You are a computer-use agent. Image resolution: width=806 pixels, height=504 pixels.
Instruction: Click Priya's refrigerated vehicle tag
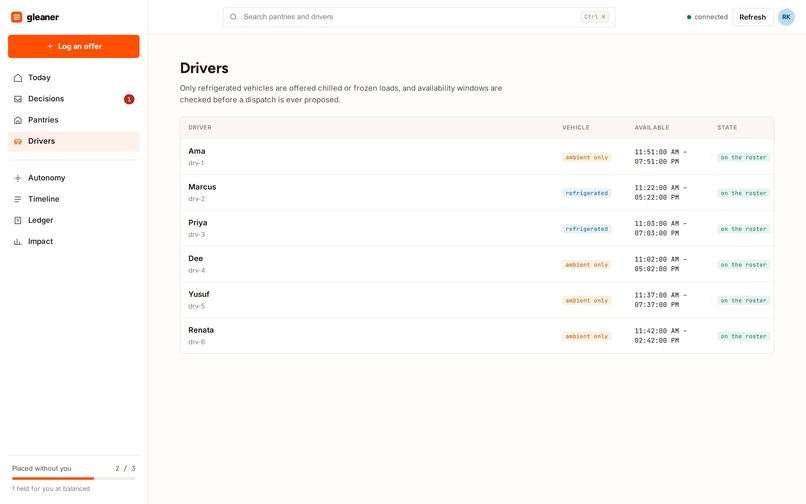[587, 229]
